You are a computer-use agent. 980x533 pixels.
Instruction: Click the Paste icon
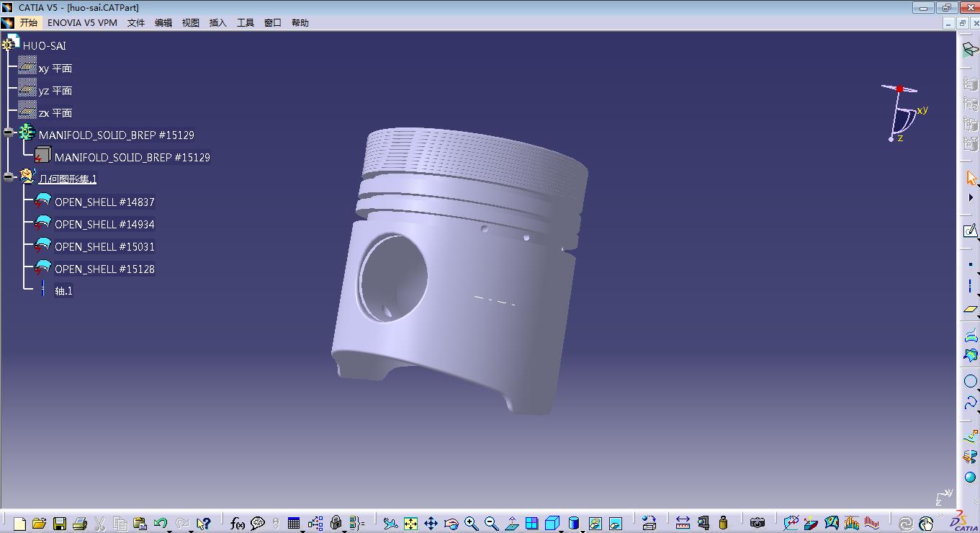tap(140, 524)
